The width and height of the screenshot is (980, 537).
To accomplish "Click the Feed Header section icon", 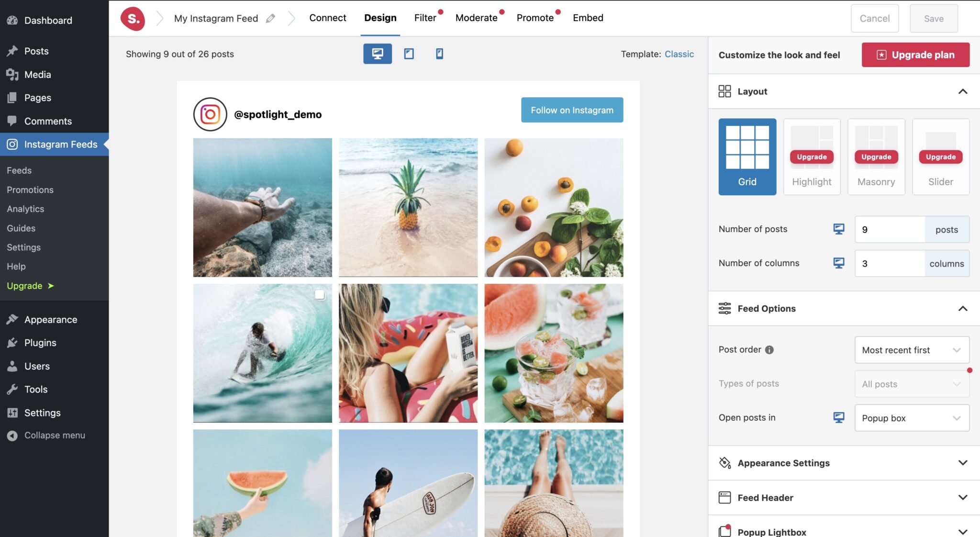I will point(724,498).
